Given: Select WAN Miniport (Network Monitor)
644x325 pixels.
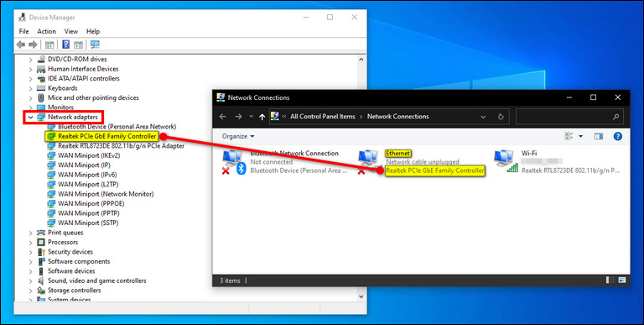Looking at the screenshot, I should click(106, 194).
